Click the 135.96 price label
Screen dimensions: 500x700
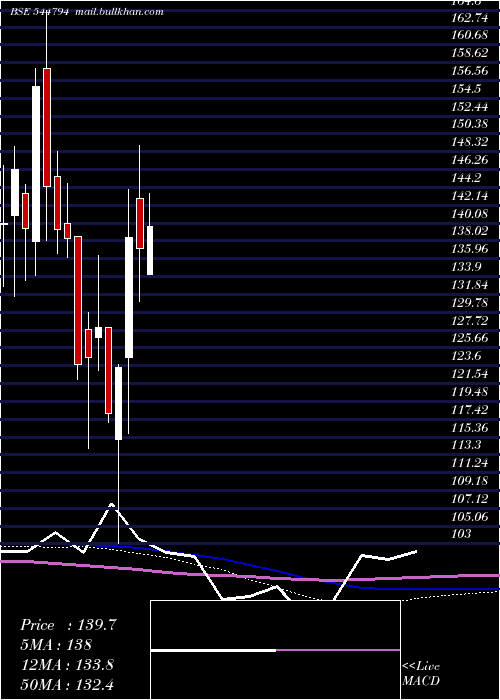click(x=470, y=249)
